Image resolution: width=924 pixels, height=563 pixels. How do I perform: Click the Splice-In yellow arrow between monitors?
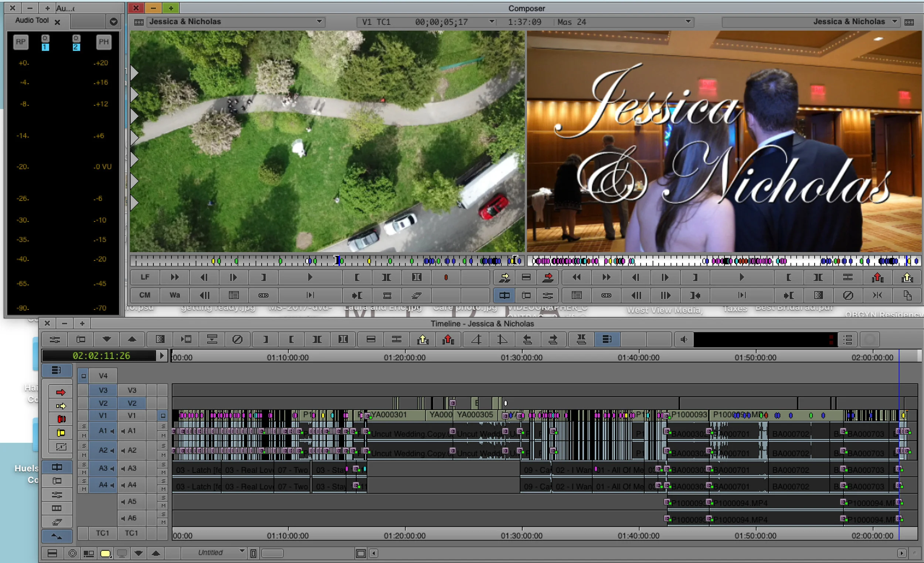505,277
